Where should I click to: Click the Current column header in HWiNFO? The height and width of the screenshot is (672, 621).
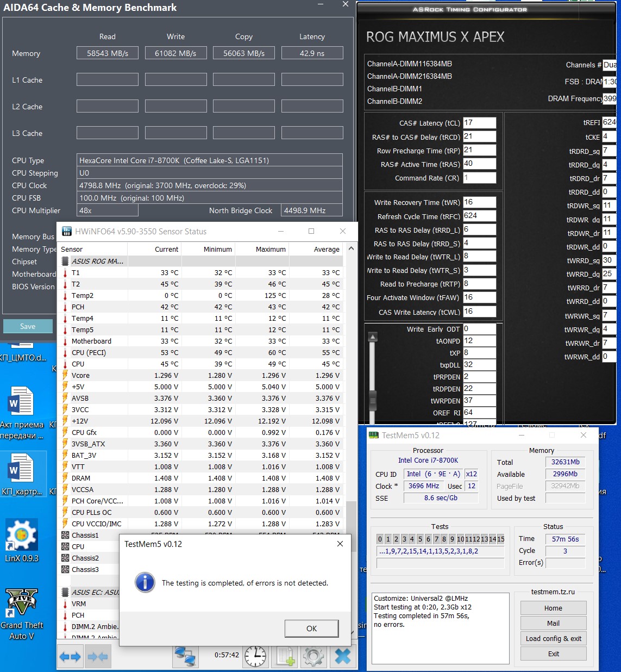(x=154, y=249)
